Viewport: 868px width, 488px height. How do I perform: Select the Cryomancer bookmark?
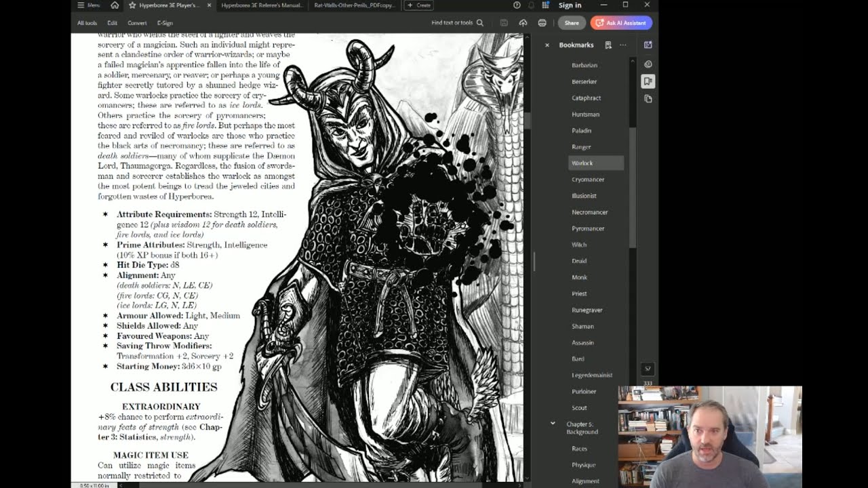[588, 180]
